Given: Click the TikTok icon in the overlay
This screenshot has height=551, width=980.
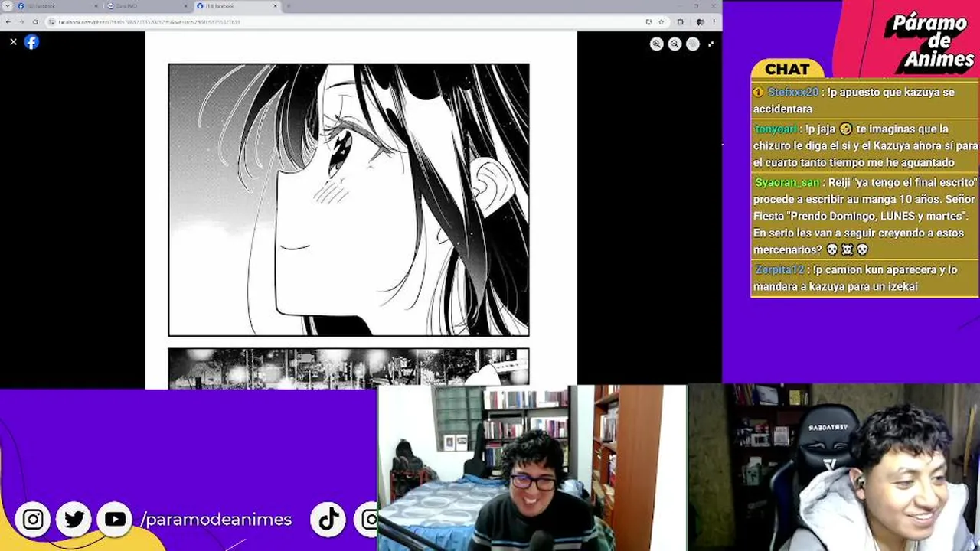Looking at the screenshot, I should click(329, 520).
